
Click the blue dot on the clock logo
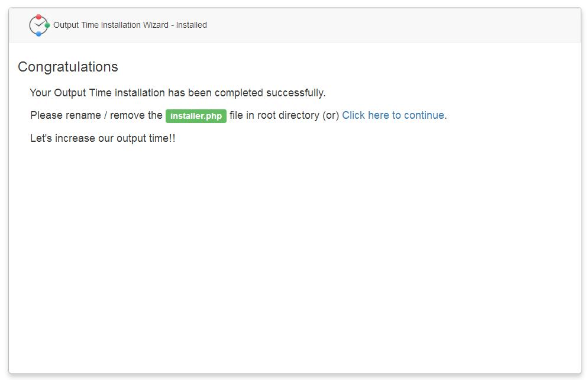[38, 34]
